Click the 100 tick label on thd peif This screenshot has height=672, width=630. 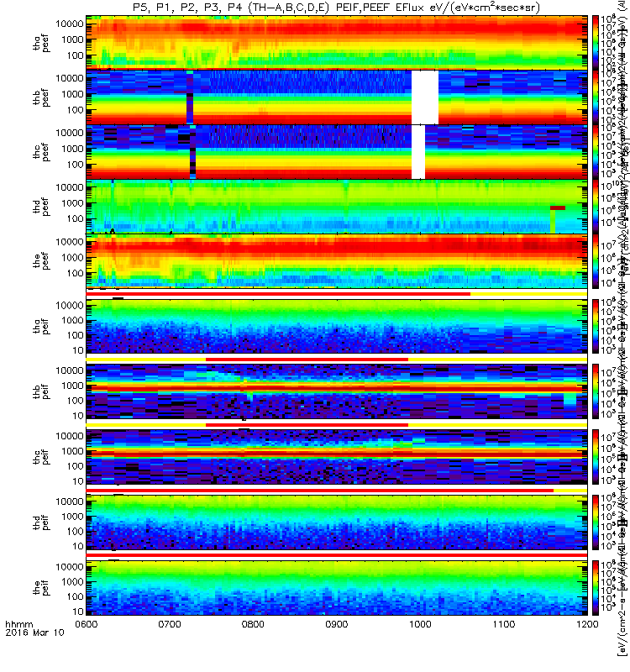(x=75, y=532)
